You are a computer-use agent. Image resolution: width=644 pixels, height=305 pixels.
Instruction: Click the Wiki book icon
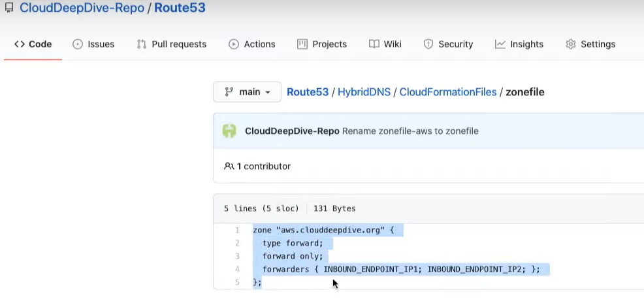pyautogui.click(x=374, y=44)
